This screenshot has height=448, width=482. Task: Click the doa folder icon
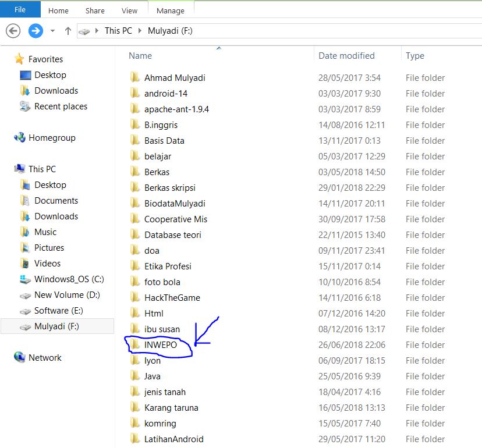[134, 250]
